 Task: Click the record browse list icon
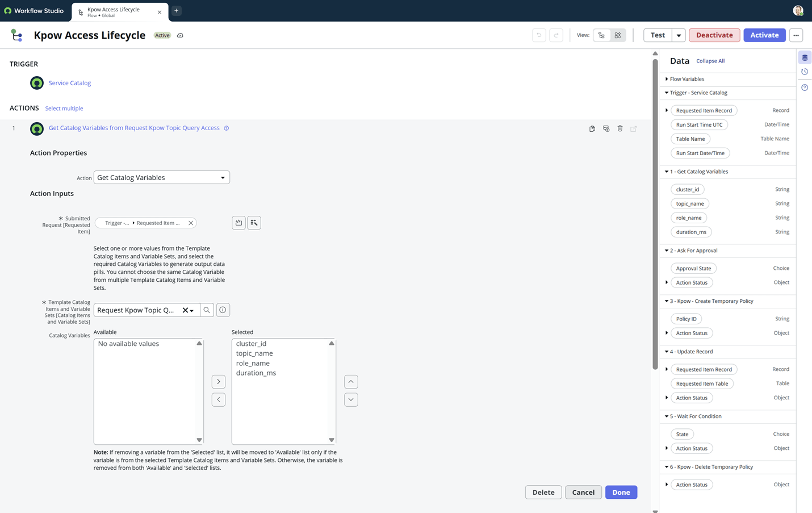(x=254, y=223)
